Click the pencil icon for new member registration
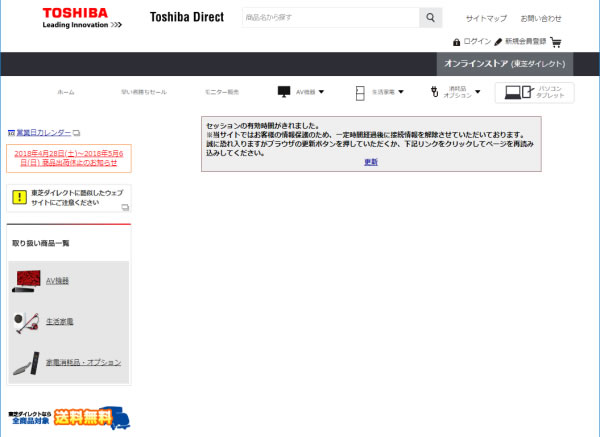600x437 pixels. pyautogui.click(x=498, y=42)
